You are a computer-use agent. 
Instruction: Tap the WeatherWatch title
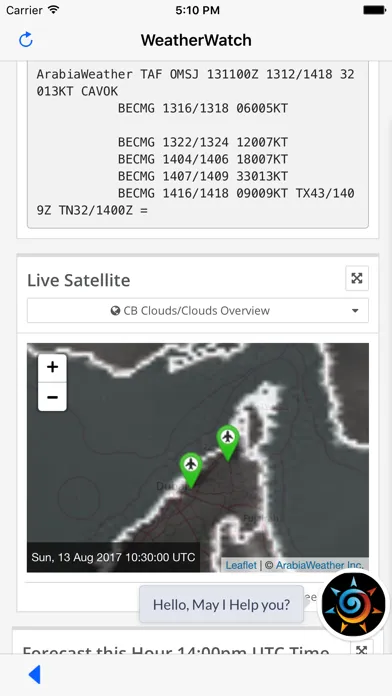[x=196, y=40]
